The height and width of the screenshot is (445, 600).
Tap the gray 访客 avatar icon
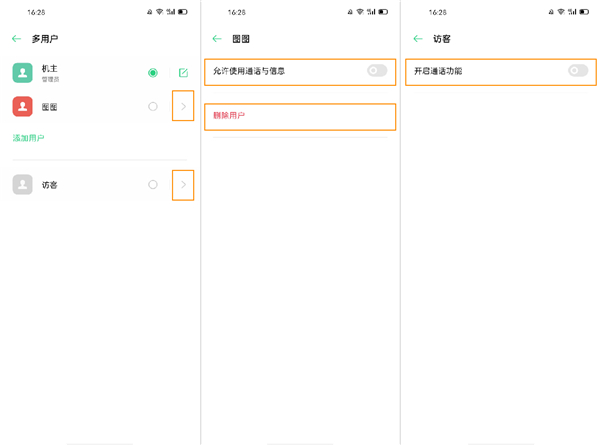point(23,185)
